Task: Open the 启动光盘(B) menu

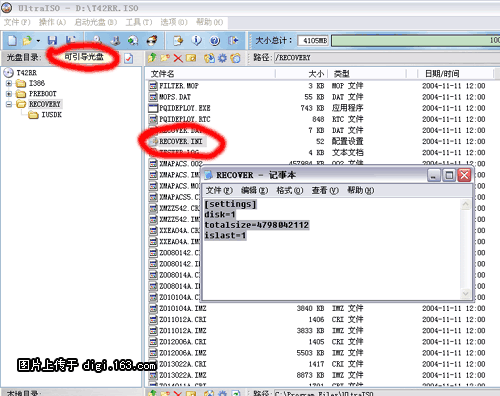Action: [96, 22]
